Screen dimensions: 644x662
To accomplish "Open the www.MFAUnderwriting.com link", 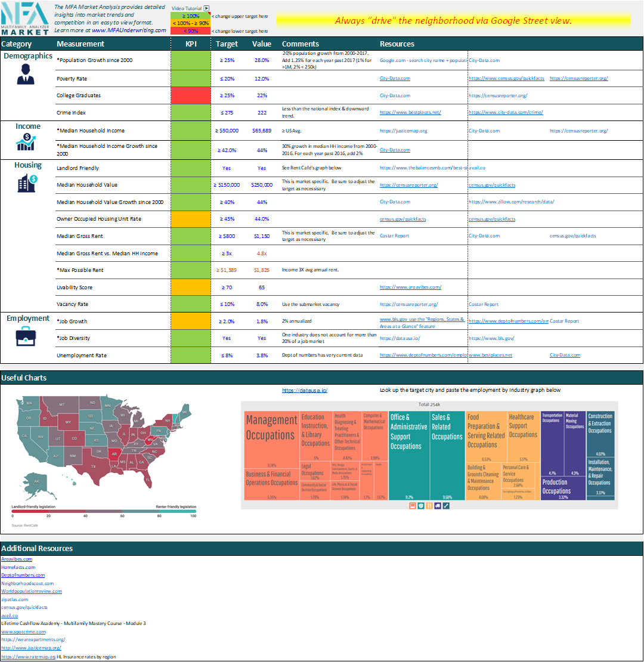I will point(129,30).
